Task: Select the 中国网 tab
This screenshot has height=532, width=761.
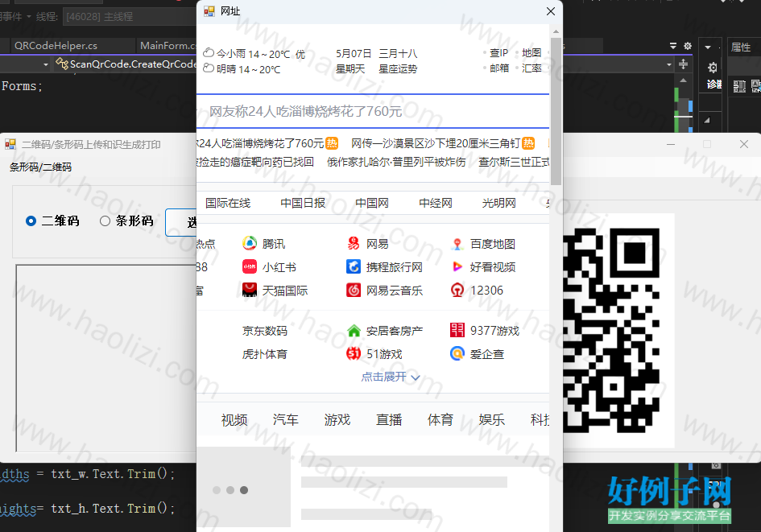Action: [372, 203]
